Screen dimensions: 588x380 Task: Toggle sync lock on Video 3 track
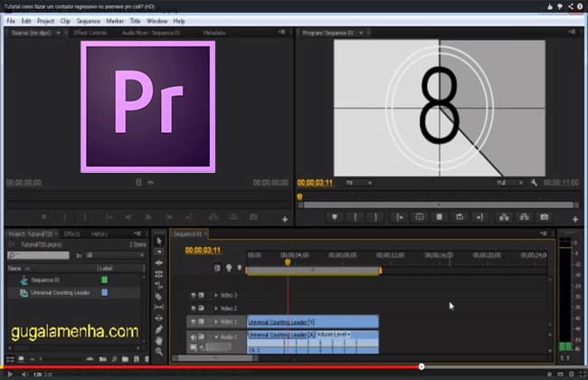tap(202, 295)
